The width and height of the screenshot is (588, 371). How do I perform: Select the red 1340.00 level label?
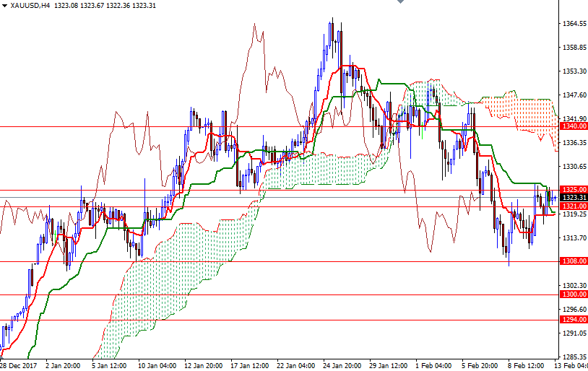(574, 126)
